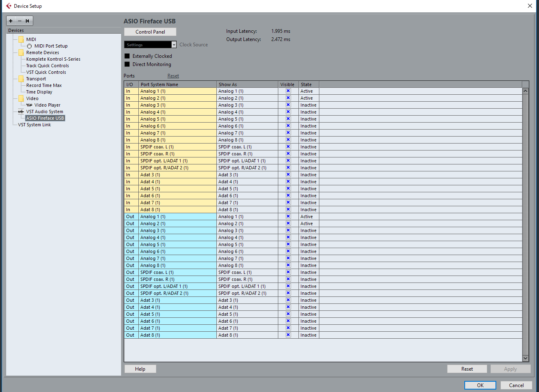Image resolution: width=539 pixels, height=392 pixels.
Task: Click the Video Player camera icon
Action: click(x=29, y=105)
